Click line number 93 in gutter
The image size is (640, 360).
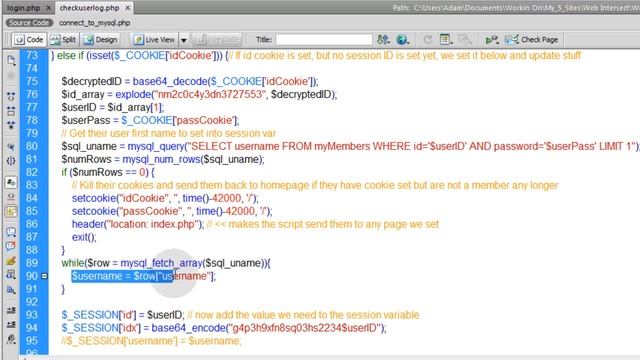(32, 315)
